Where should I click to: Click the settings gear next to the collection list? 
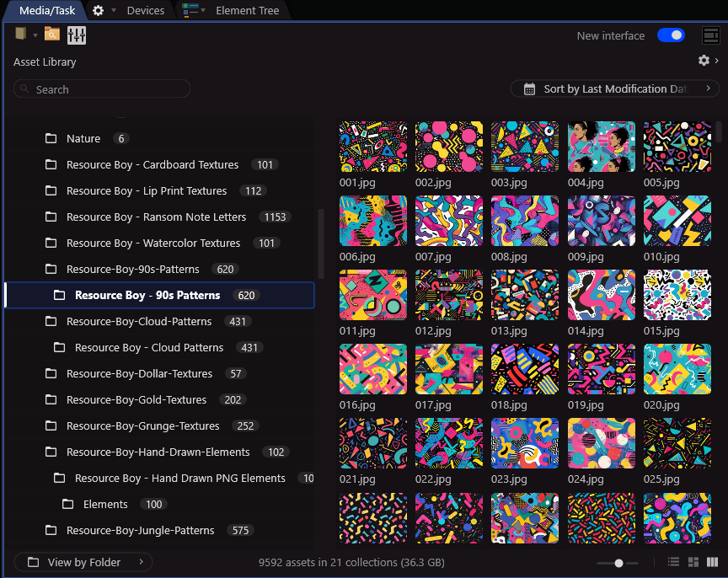(704, 61)
